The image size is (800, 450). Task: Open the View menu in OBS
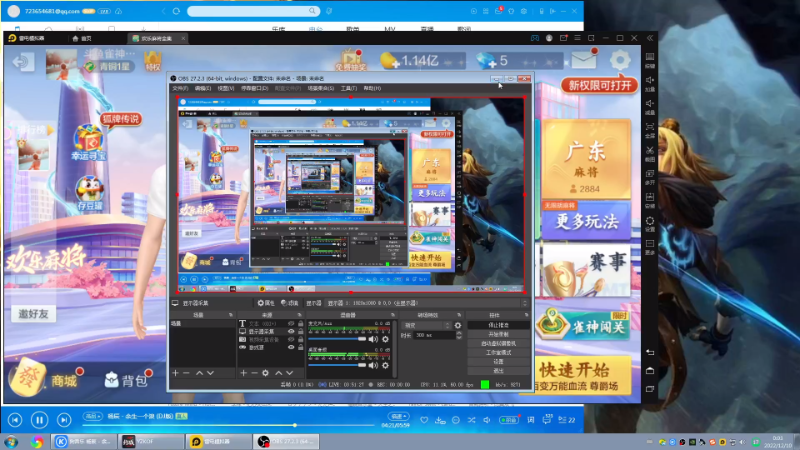[226, 88]
